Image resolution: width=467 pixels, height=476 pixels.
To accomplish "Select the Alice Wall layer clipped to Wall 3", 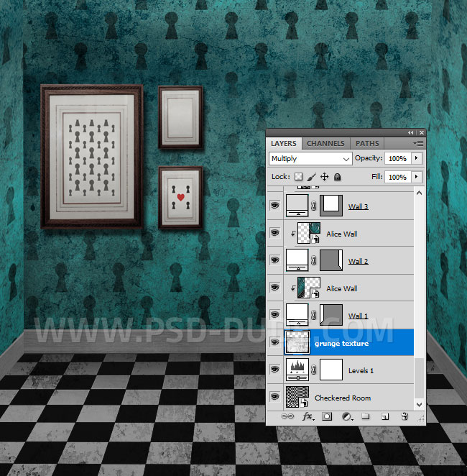I will pyautogui.click(x=342, y=234).
